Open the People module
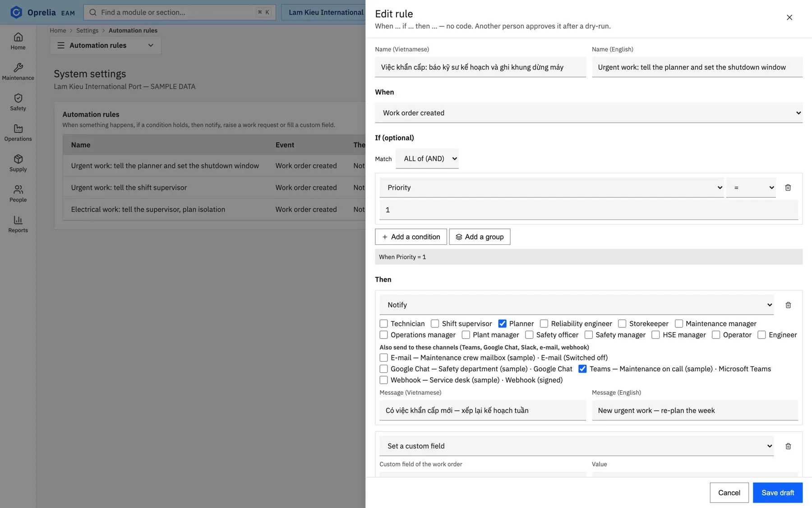The height and width of the screenshot is (508, 812). pyautogui.click(x=18, y=194)
